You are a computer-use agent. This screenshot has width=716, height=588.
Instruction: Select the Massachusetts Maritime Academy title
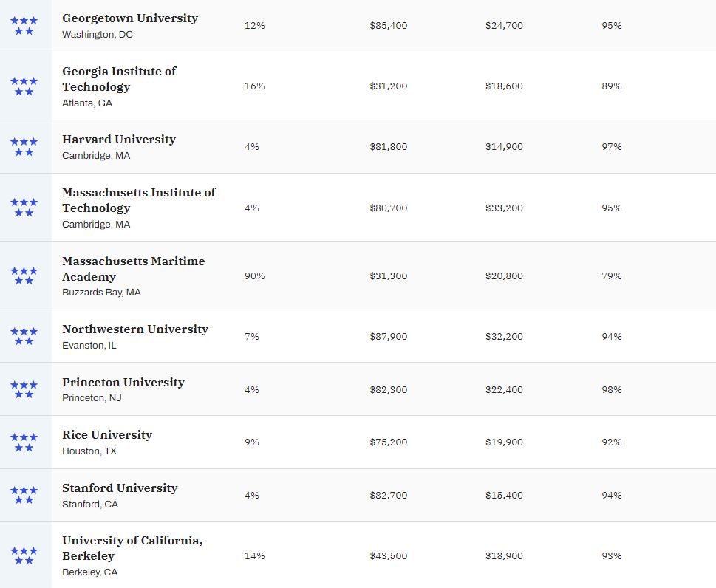point(134,269)
